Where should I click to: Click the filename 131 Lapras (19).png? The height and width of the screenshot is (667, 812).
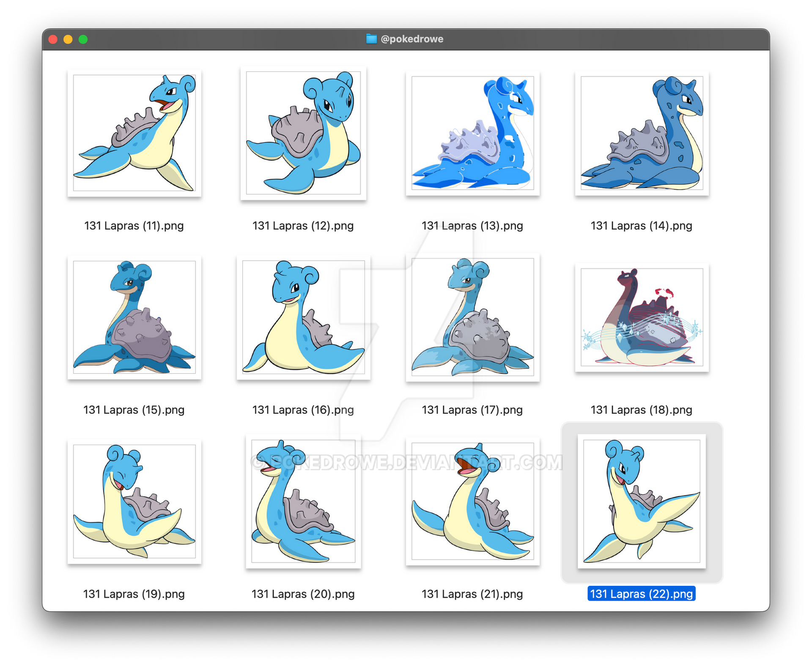[134, 594]
